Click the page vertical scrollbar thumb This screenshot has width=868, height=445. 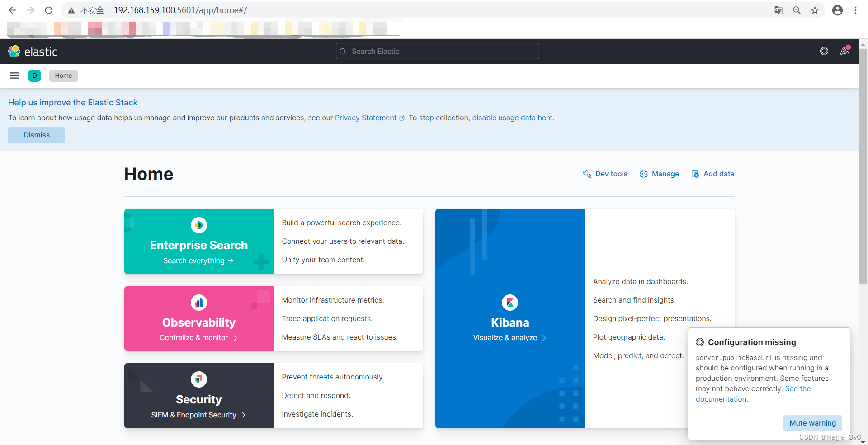(863, 166)
